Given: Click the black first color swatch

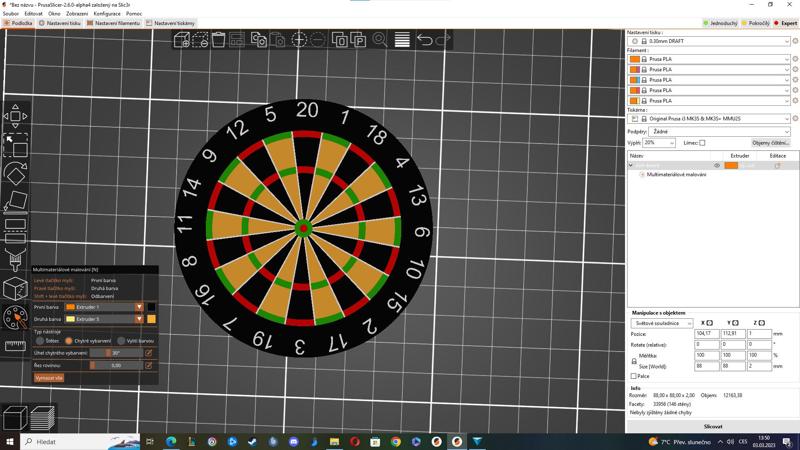Looking at the screenshot, I should point(152,307).
